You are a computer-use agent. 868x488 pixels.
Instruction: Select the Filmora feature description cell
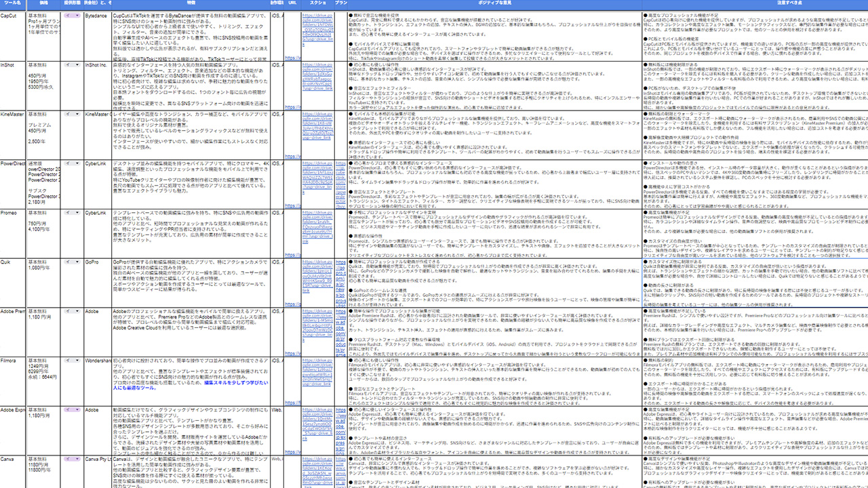tap(191, 381)
